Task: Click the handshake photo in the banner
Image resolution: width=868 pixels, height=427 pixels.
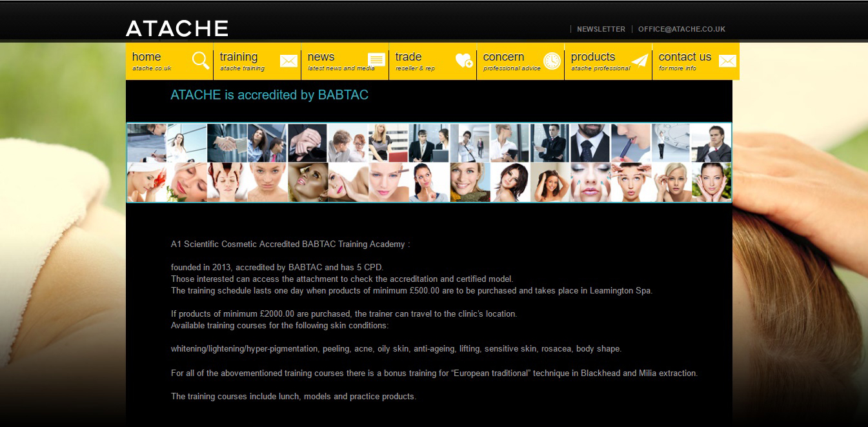Action: [227, 143]
